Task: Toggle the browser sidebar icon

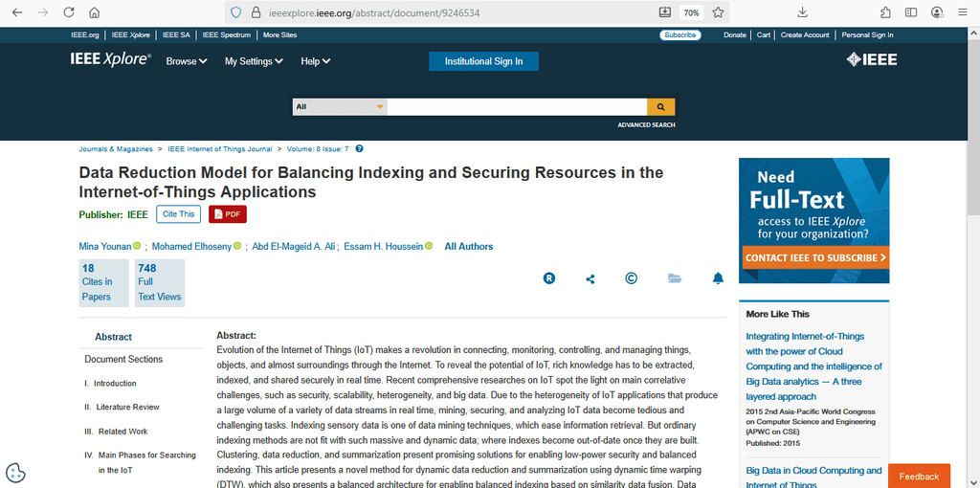Action: 911,12
